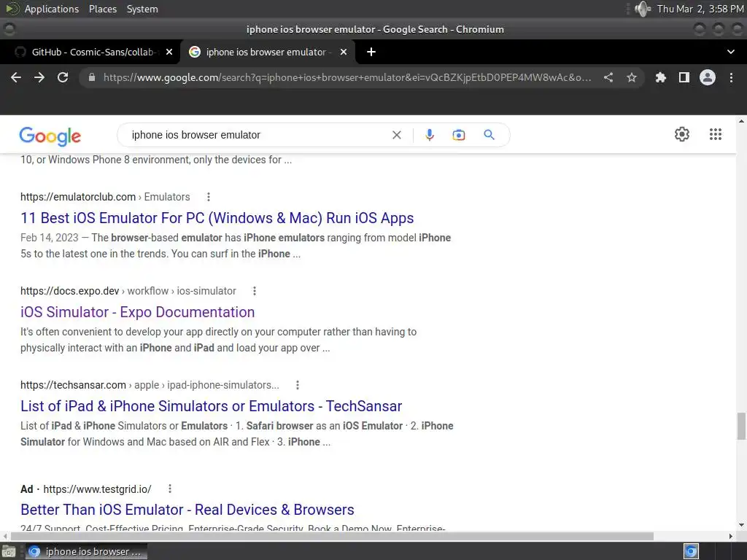Open the Chromium profile avatar menu

(708, 77)
